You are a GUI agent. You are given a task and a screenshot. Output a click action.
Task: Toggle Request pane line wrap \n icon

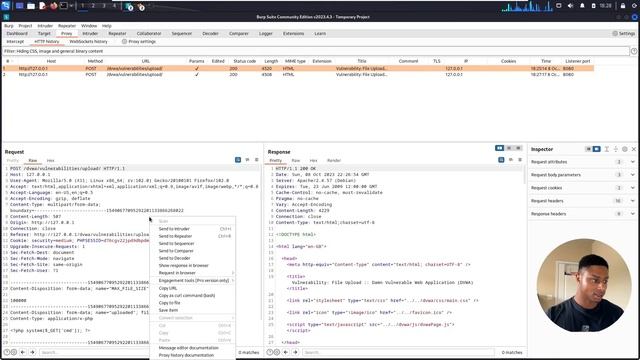[247, 160]
